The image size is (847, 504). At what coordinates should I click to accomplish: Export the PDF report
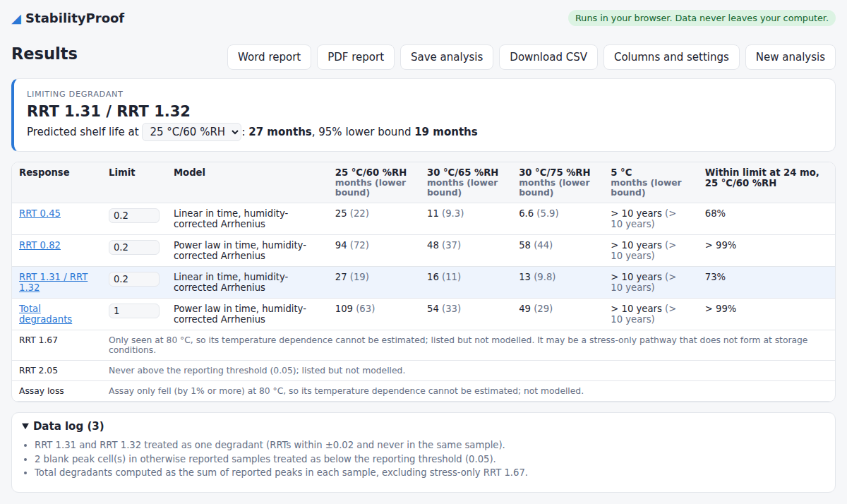click(356, 57)
